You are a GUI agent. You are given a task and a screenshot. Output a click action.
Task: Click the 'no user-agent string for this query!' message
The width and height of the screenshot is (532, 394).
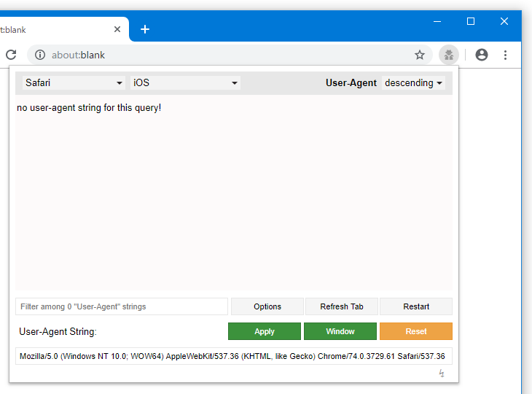pyautogui.click(x=89, y=108)
